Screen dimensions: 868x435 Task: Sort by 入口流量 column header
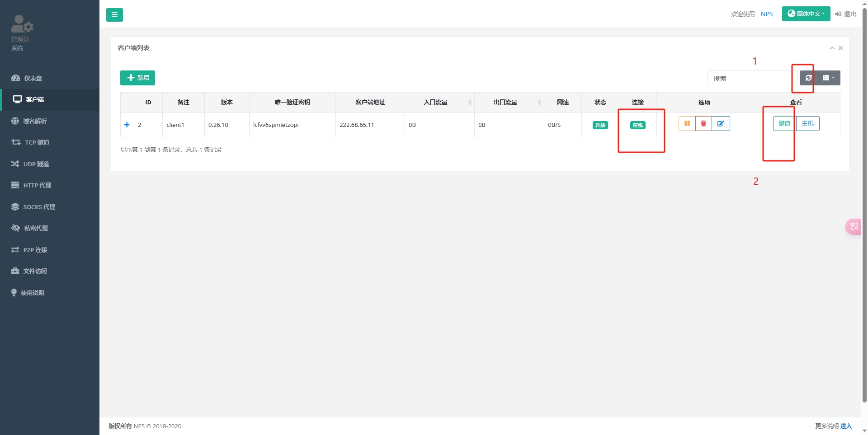436,102
